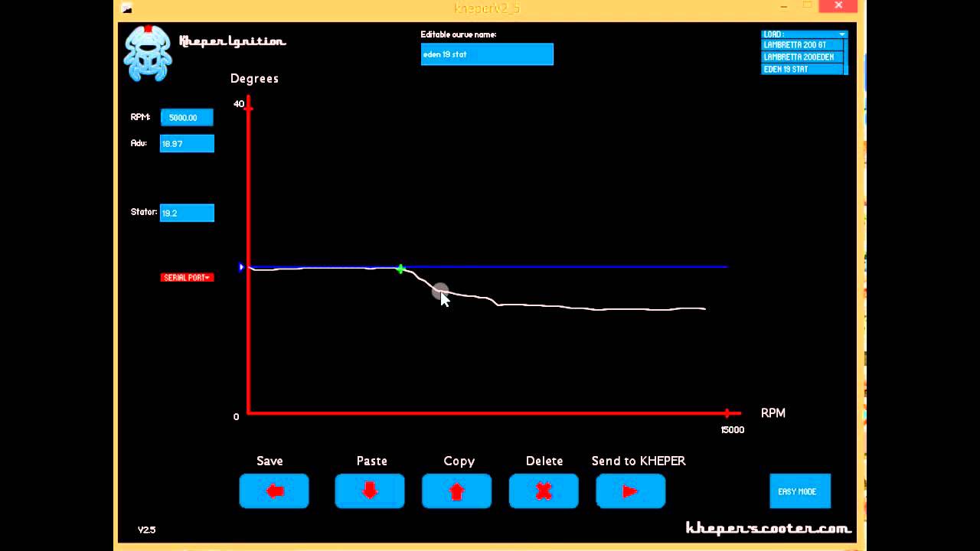
Task: Maximize the kheper window
Action: (807, 6)
